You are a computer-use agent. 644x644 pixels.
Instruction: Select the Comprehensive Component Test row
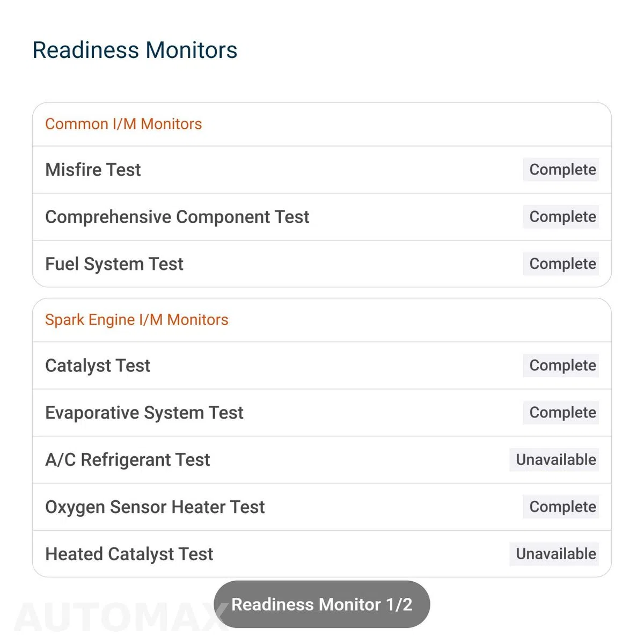pyautogui.click(x=322, y=217)
